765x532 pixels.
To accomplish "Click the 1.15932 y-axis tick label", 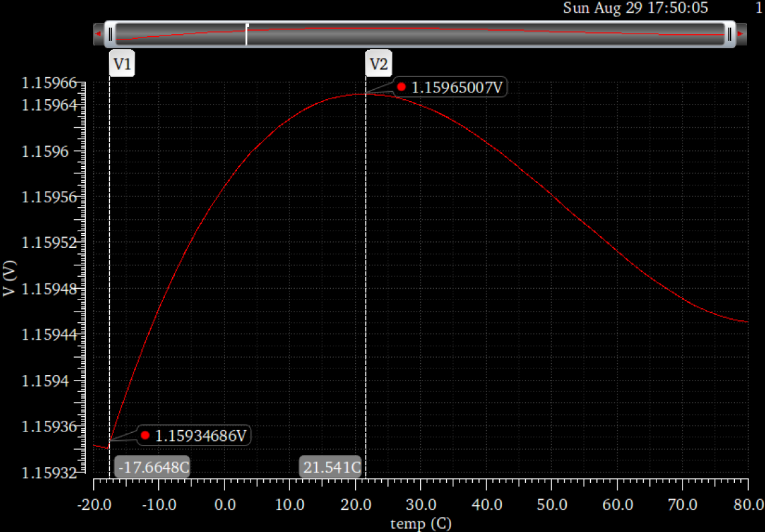I will click(x=50, y=473).
